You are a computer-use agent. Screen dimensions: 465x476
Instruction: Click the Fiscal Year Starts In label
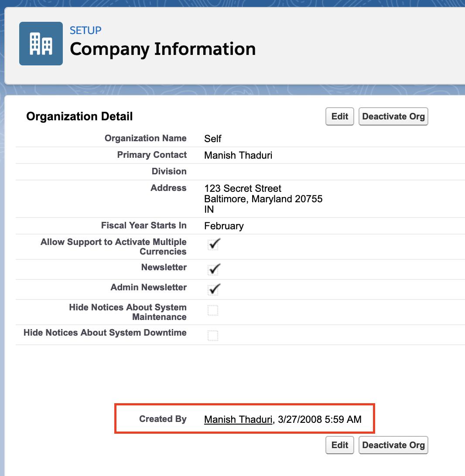coord(144,225)
